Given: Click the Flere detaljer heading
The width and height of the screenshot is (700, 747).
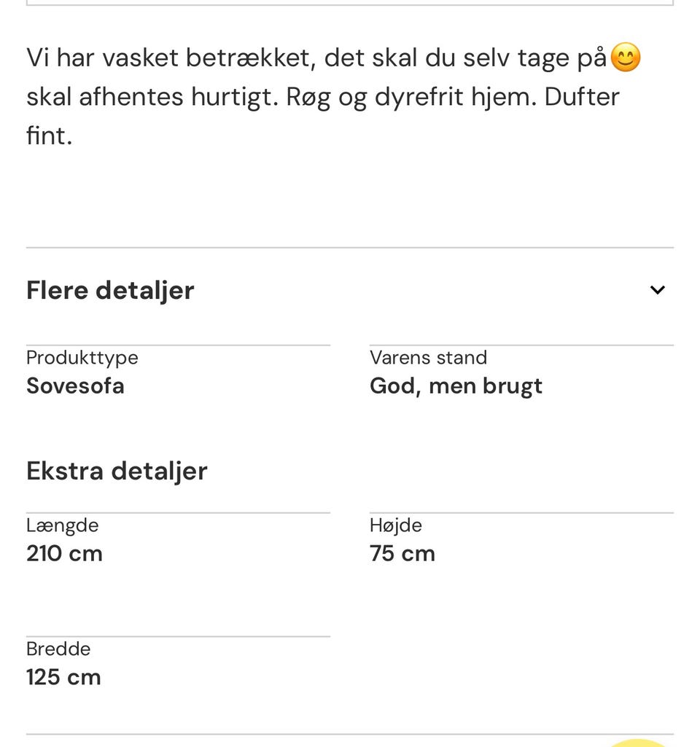Looking at the screenshot, I should (x=110, y=290).
